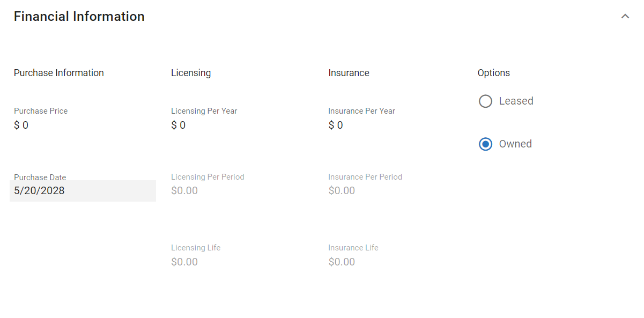The height and width of the screenshot is (318, 644).
Task: Select the Leased radio button
Action: (485, 101)
